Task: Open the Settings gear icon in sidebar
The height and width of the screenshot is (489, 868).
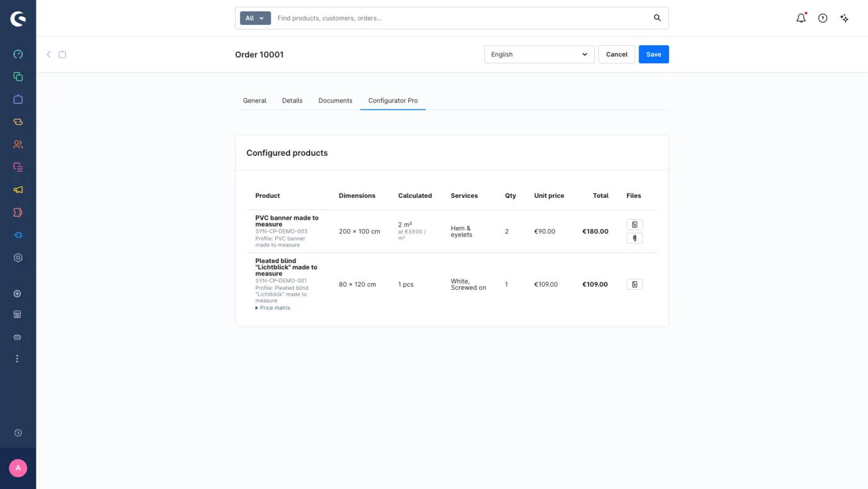Action: point(18,258)
